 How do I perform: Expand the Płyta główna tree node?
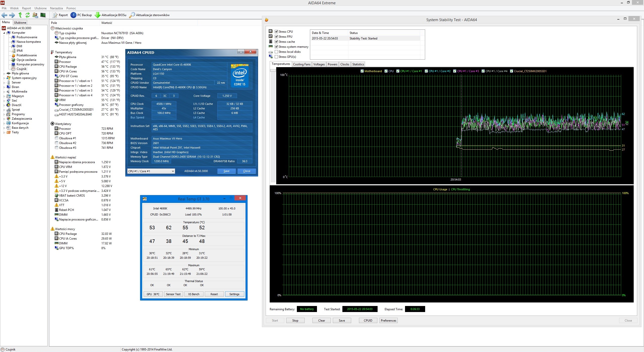[x=4, y=74]
